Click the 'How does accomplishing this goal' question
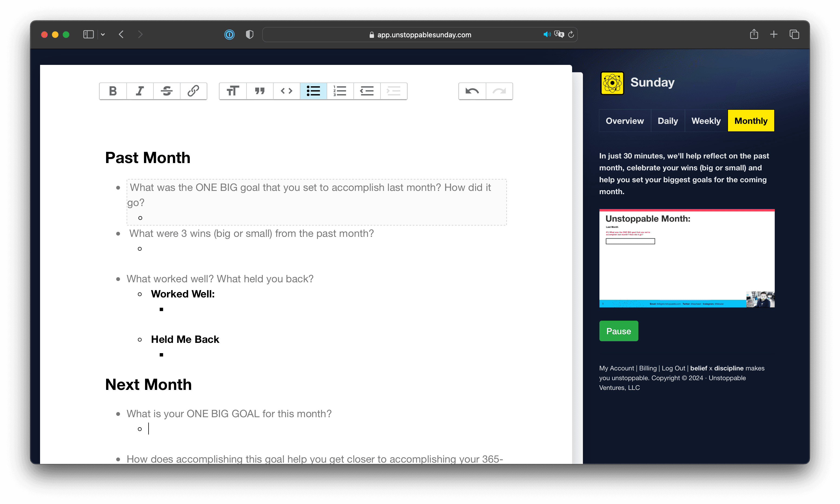The image size is (840, 504). tap(315, 459)
